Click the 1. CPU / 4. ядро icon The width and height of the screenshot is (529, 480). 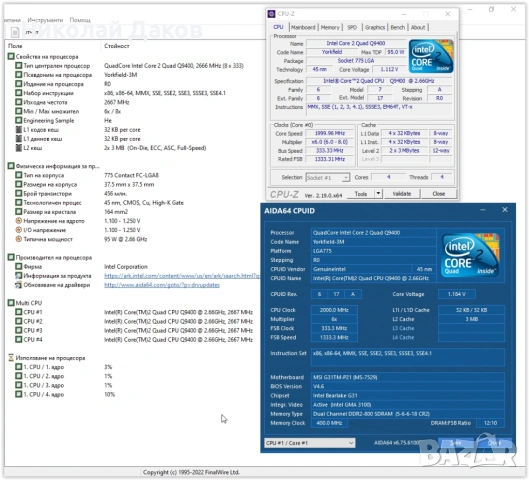click(x=19, y=394)
